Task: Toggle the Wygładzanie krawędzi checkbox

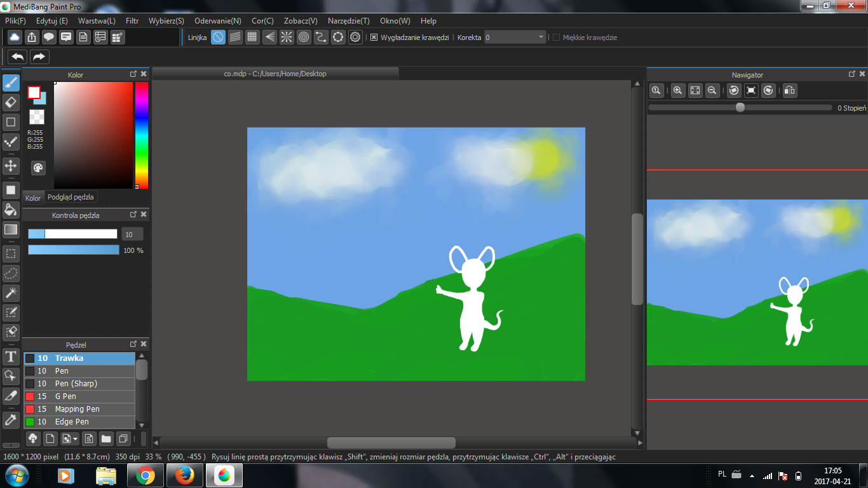Action: (x=374, y=37)
